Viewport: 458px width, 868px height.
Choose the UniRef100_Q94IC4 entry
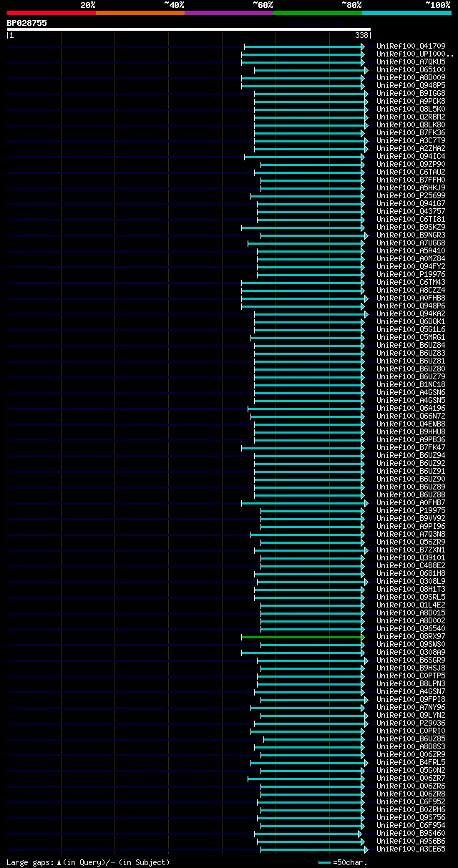point(411,157)
